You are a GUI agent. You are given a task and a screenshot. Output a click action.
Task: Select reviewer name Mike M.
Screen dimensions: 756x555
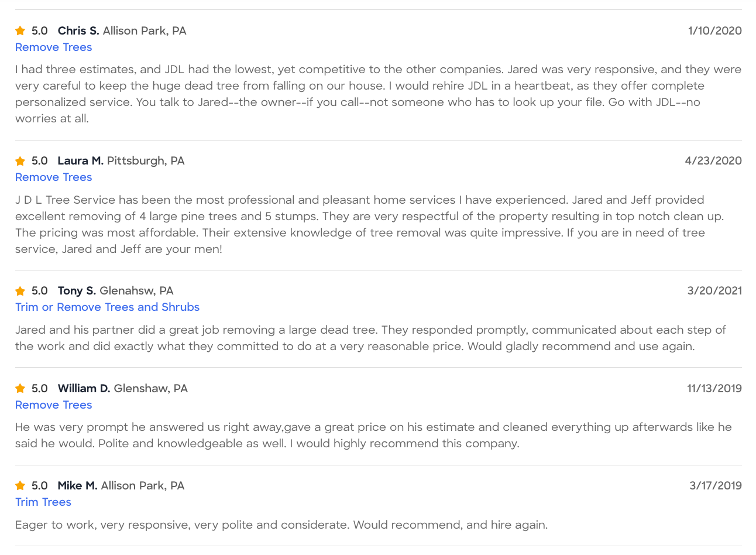[77, 485]
